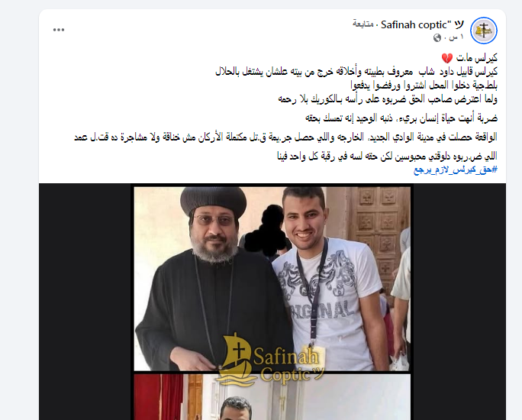Click the line starting بلطجية دخلوا المحل
The height and width of the screenshot is (420, 522).
tap(424, 86)
